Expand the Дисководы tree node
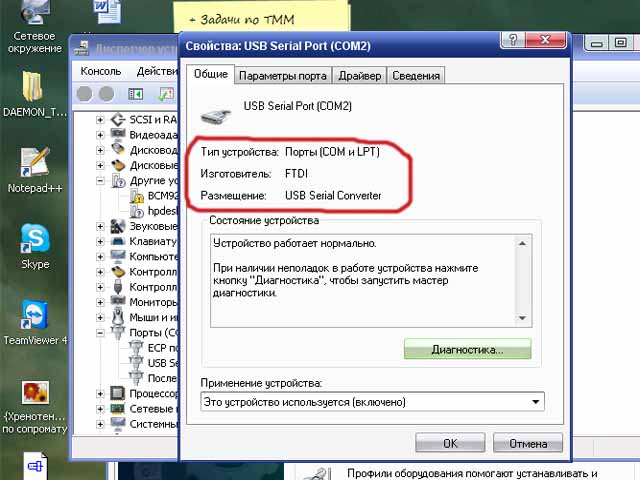The image size is (640, 480). coord(100,150)
